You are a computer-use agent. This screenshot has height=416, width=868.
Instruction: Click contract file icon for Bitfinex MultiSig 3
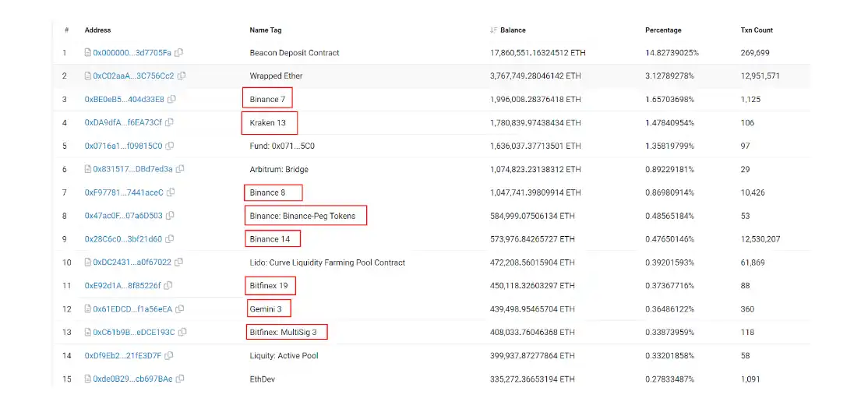87,333
